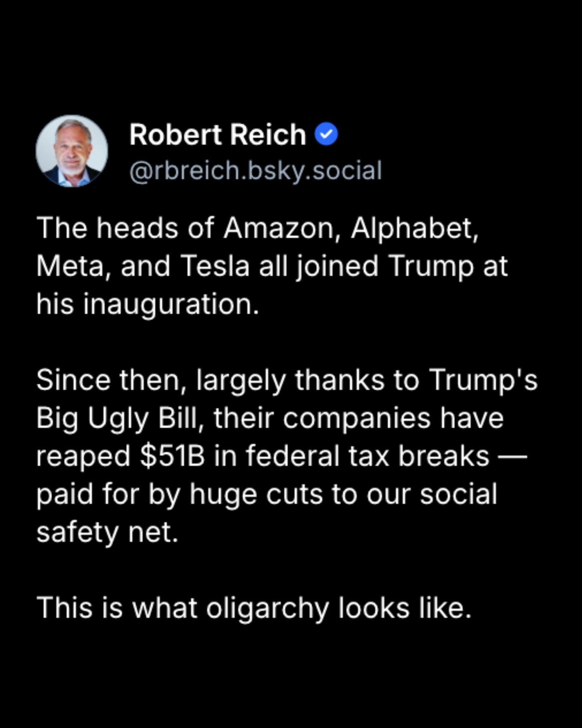
Task: Click the word "oligarchy" in the last line
Action: tap(268, 608)
